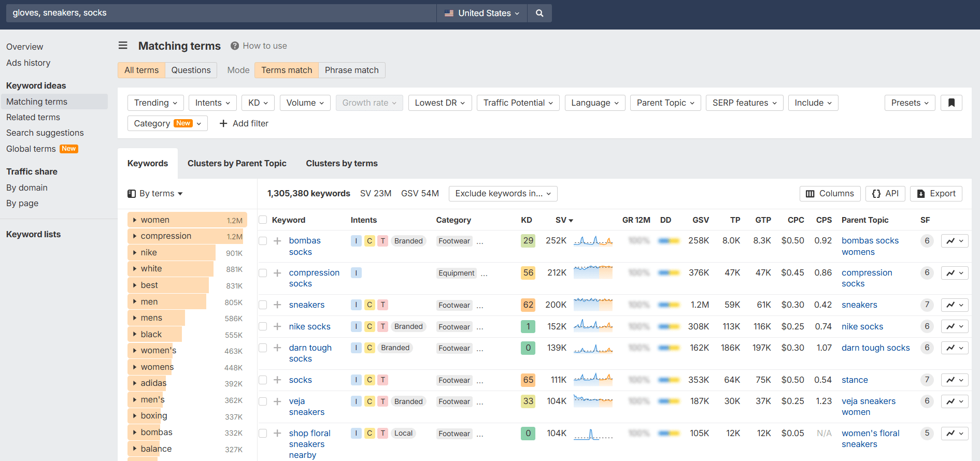This screenshot has width=980, height=461.
Task: Check the socks row checkbox
Action: tap(263, 380)
